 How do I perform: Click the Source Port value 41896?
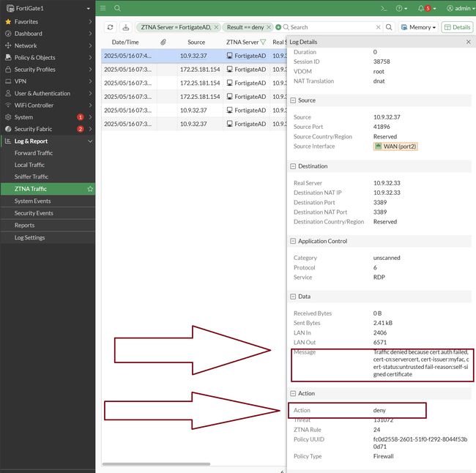pyautogui.click(x=382, y=127)
